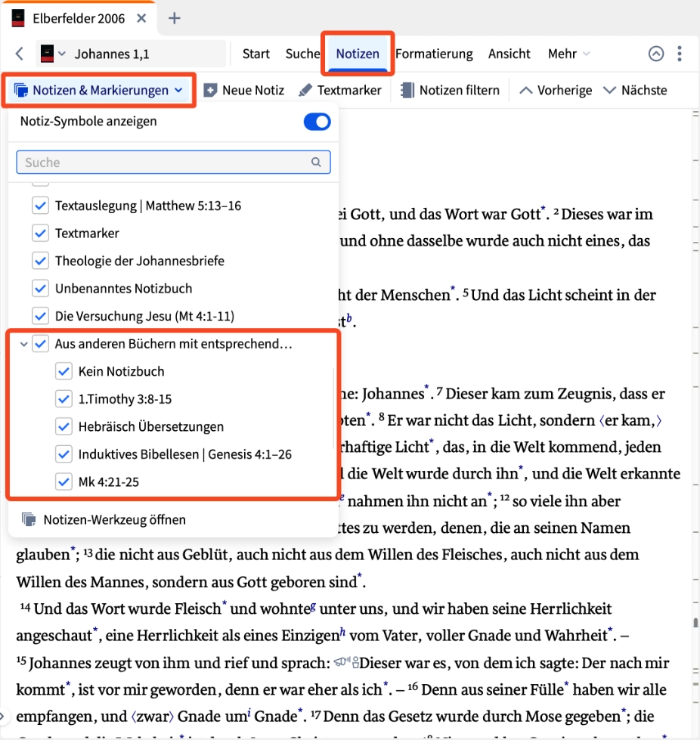This screenshot has height=740, width=700.
Task: Expand the Mehr menu
Action: [568, 54]
